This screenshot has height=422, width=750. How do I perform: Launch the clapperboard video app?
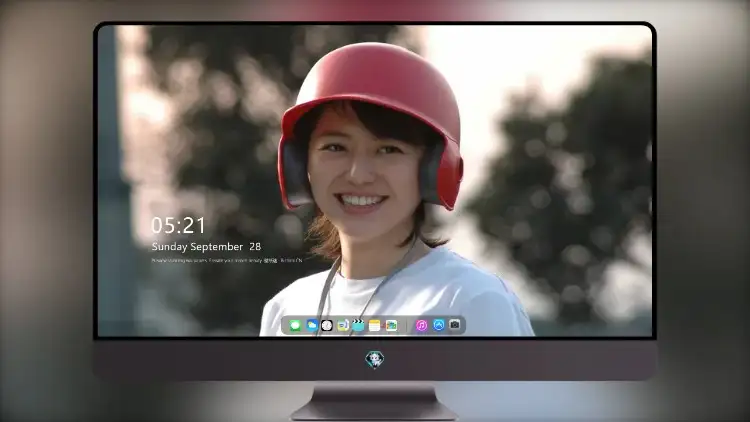358,325
